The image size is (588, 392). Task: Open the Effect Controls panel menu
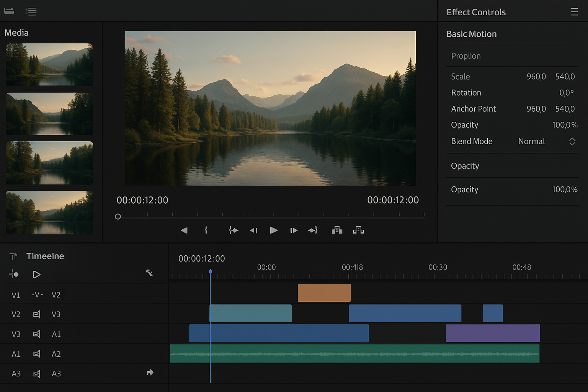pos(574,11)
